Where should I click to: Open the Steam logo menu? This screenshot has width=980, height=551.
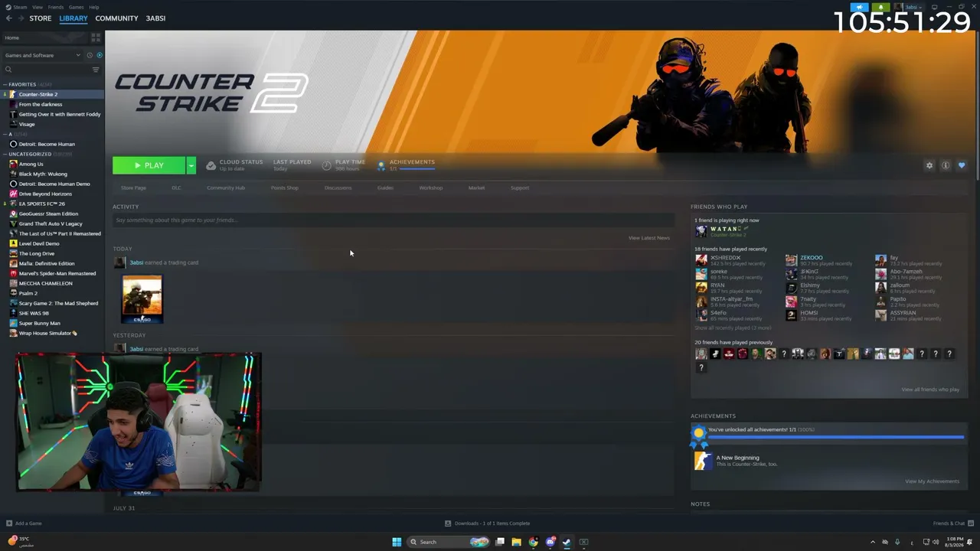18,7
